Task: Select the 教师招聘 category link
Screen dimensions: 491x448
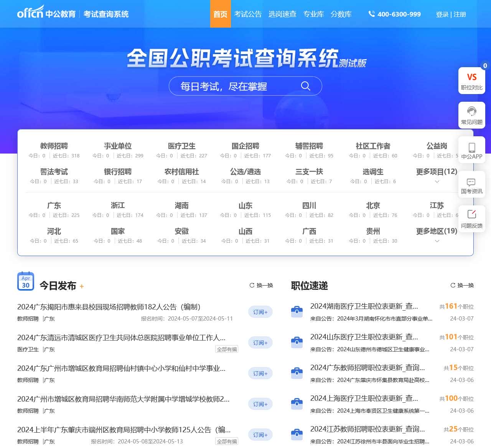Action: 54,146
